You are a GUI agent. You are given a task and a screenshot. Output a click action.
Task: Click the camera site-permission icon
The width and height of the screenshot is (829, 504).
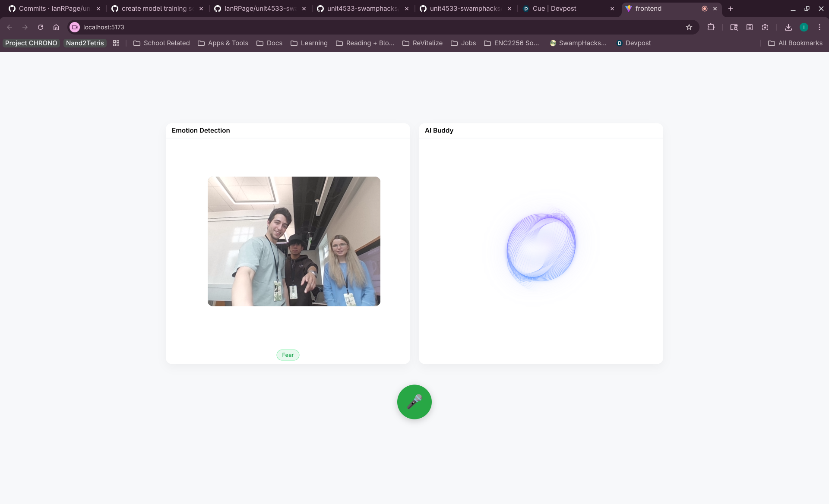(75, 27)
